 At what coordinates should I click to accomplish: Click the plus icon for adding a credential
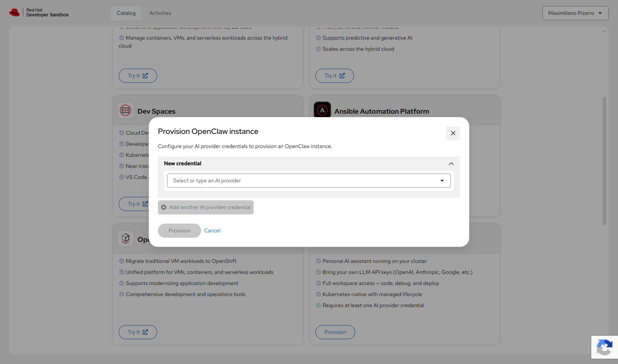[x=164, y=208]
